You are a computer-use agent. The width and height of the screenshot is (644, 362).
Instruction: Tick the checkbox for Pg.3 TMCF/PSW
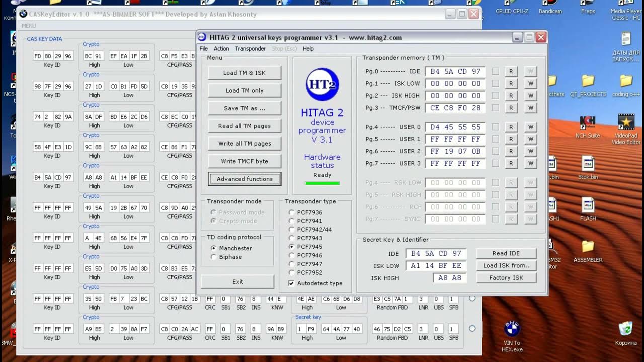tap(496, 108)
